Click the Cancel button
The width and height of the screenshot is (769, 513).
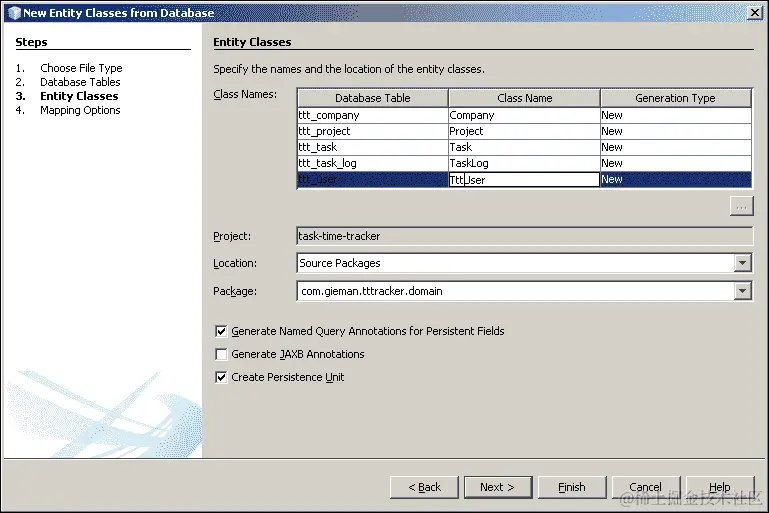click(646, 487)
